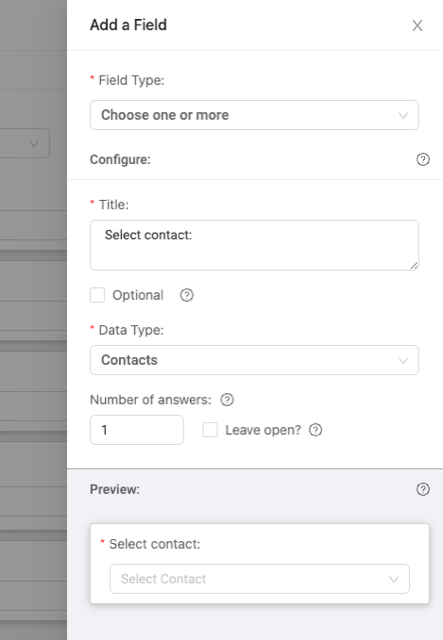Show help for Number of answers

(227, 400)
